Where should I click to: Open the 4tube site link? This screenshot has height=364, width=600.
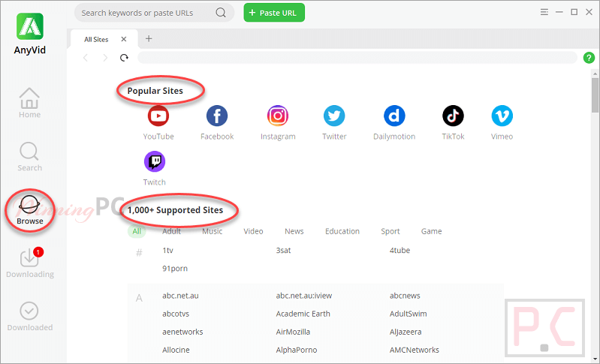click(399, 251)
